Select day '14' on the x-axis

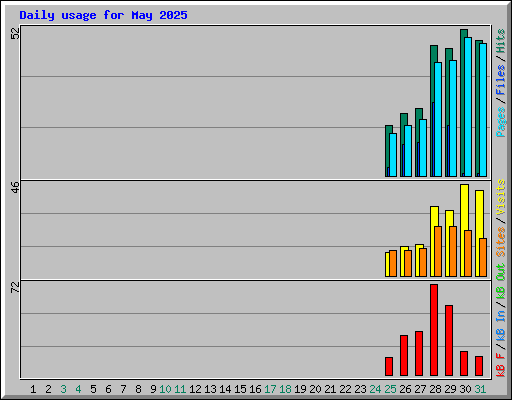225,389
